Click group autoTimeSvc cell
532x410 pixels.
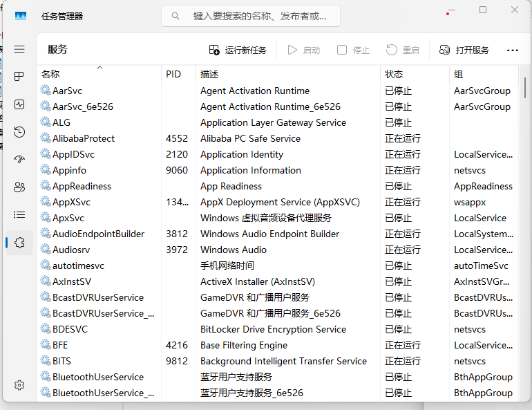click(x=481, y=265)
